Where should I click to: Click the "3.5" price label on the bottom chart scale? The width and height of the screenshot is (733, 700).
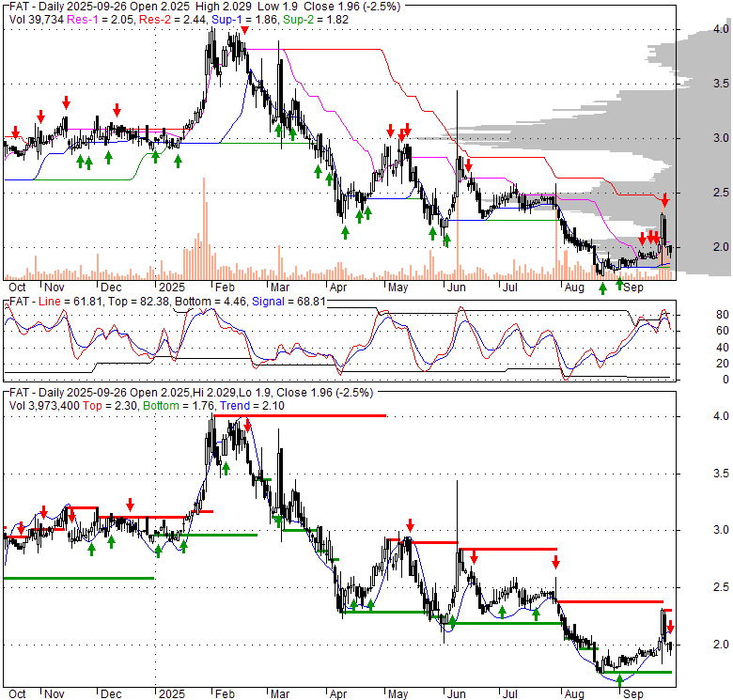pyautogui.click(x=721, y=474)
